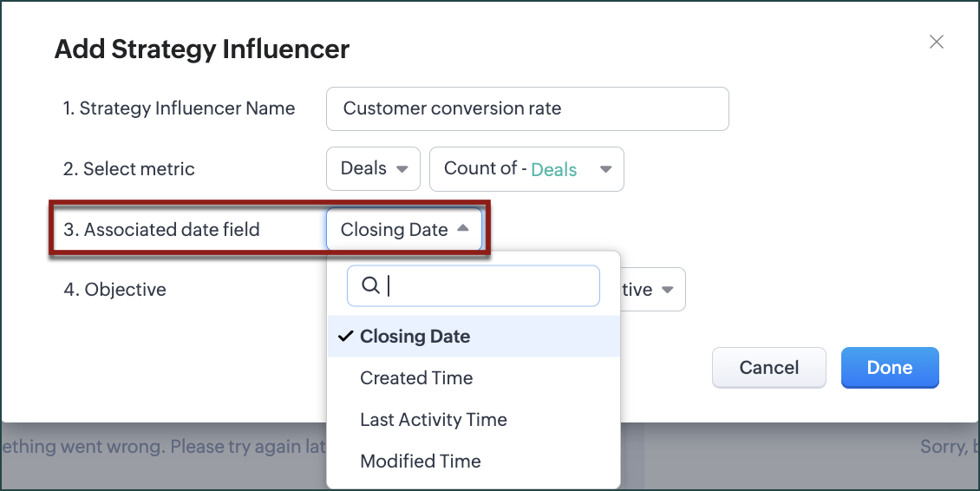Click the "1. Strategy Influencer Name" label

point(179,108)
